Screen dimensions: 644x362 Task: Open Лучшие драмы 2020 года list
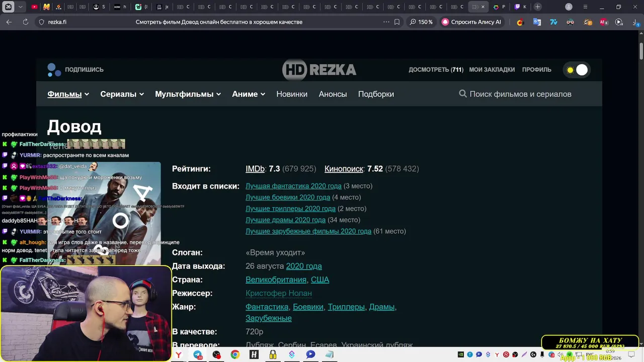285,220
